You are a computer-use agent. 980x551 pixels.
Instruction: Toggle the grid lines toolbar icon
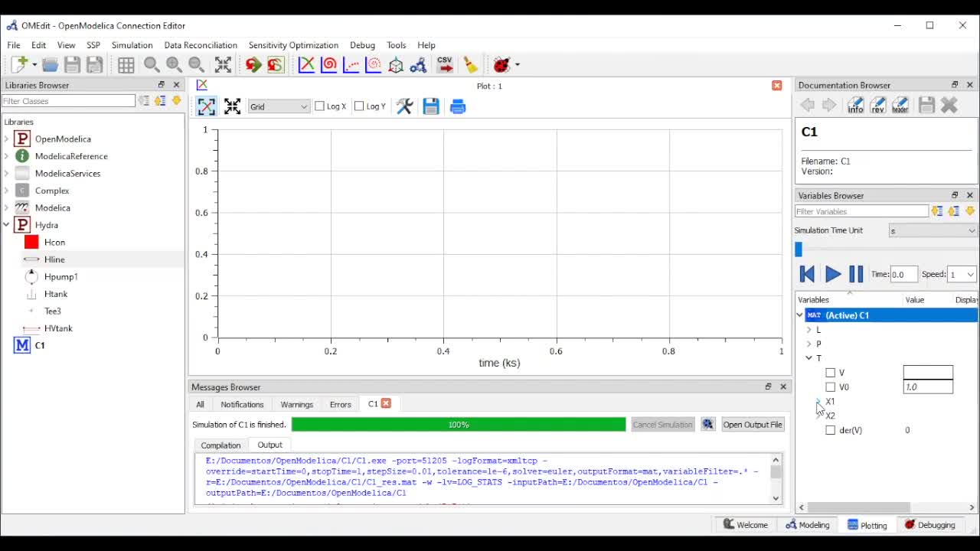(126, 65)
